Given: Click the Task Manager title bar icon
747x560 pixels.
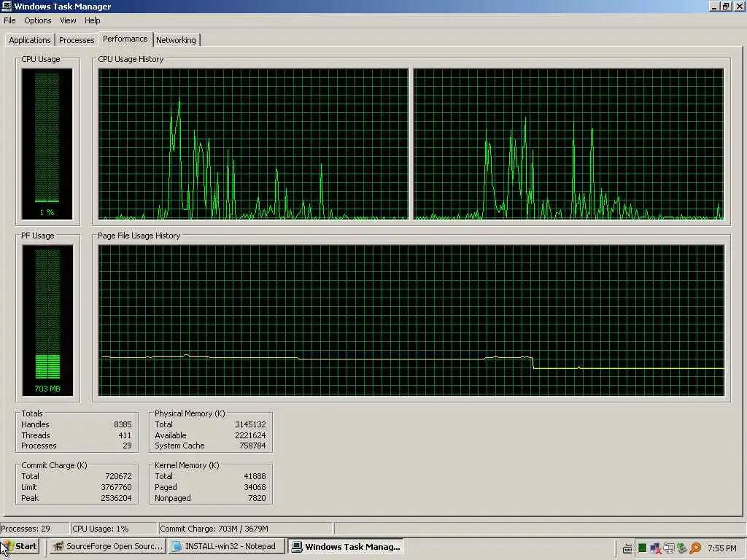Looking at the screenshot, I should (7, 6).
